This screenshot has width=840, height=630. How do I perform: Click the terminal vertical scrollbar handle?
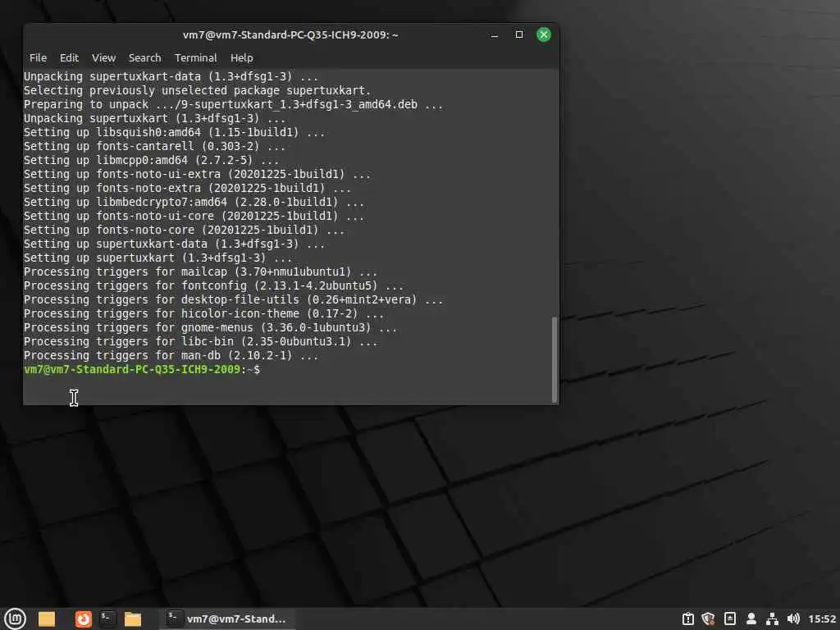pyautogui.click(x=555, y=359)
